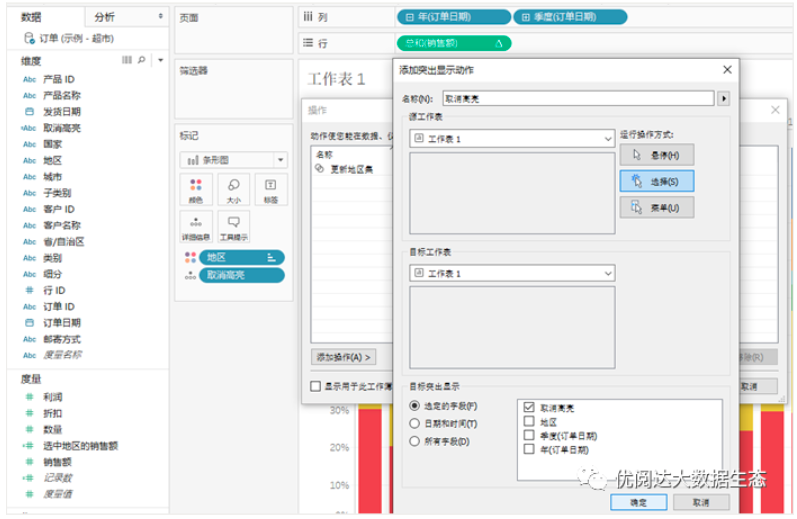Open the 工具提示 (Tooltip) marks card

click(x=232, y=226)
